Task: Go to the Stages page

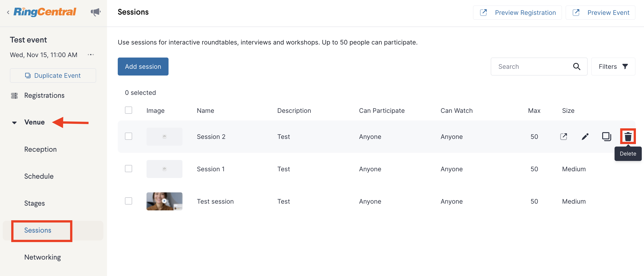Action: tap(35, 203)
